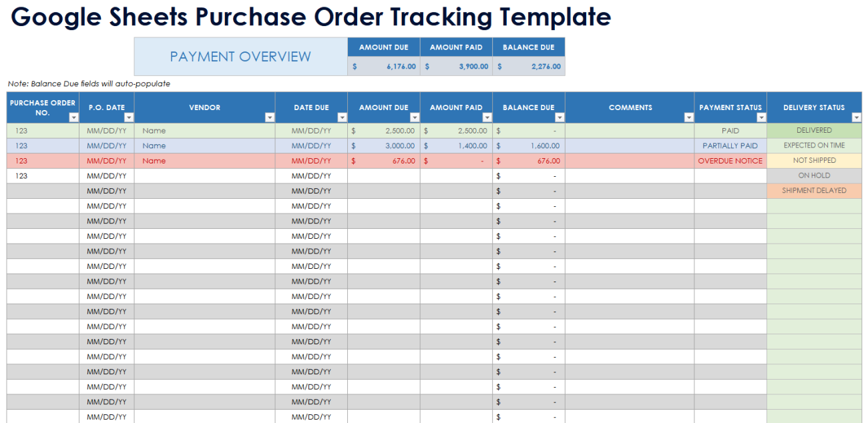Expand the P.O. Date filter dropdown
The height and width of the screenshot is (423, 868).
coord(130,117)
